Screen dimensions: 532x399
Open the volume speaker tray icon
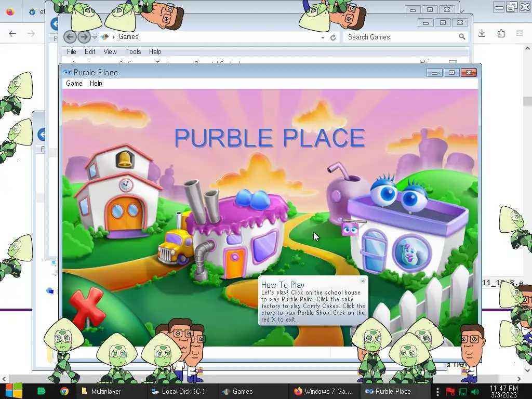pos(475,392)
